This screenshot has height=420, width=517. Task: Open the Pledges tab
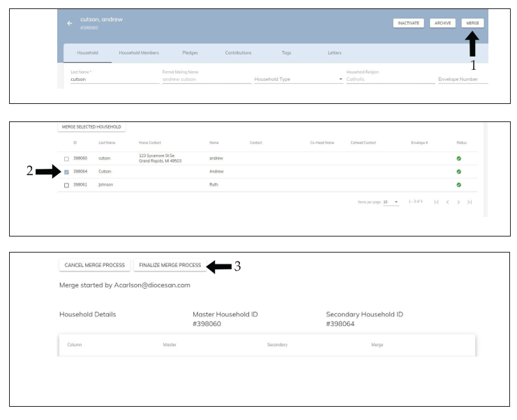pyautogui.click(x=190, y=53)
